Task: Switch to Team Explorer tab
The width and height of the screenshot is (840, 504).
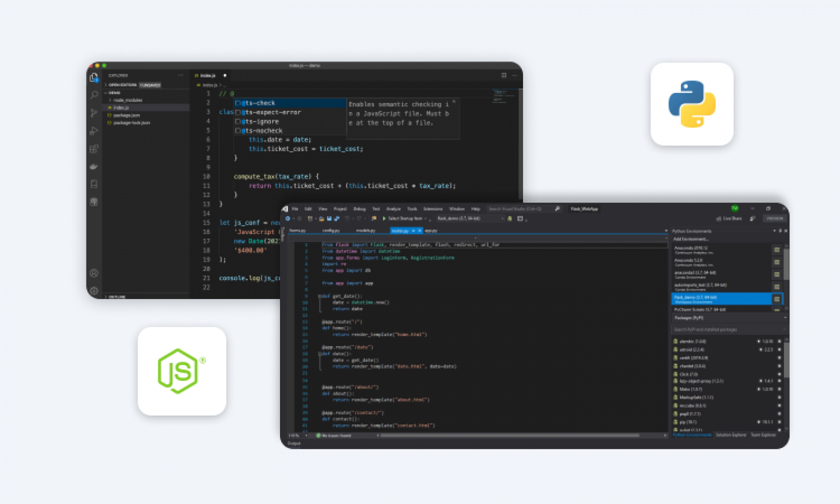Action: click(x=763, y=435)
